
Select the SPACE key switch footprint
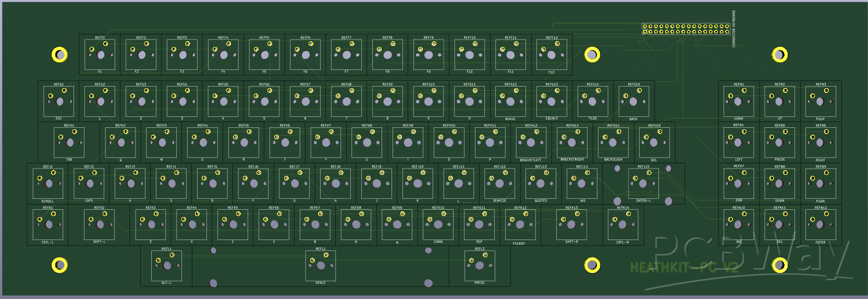coord(321,266)
